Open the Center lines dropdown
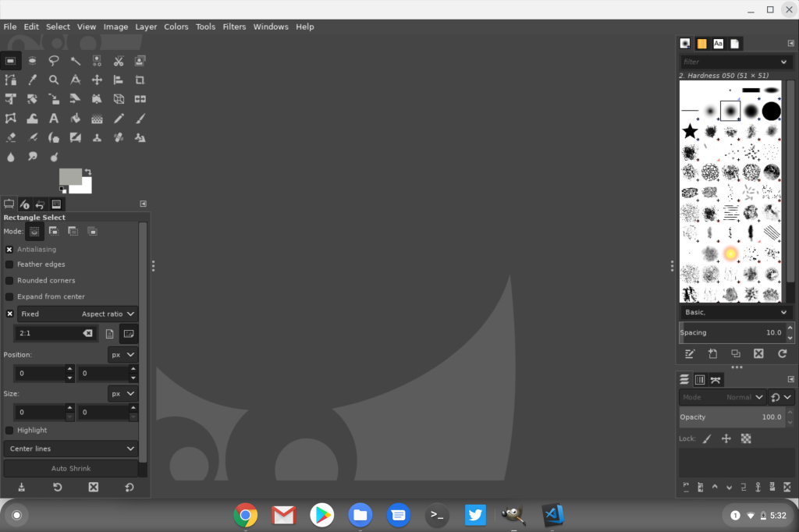The height and width of the screenshot is (532, 799). coord(70,449)
